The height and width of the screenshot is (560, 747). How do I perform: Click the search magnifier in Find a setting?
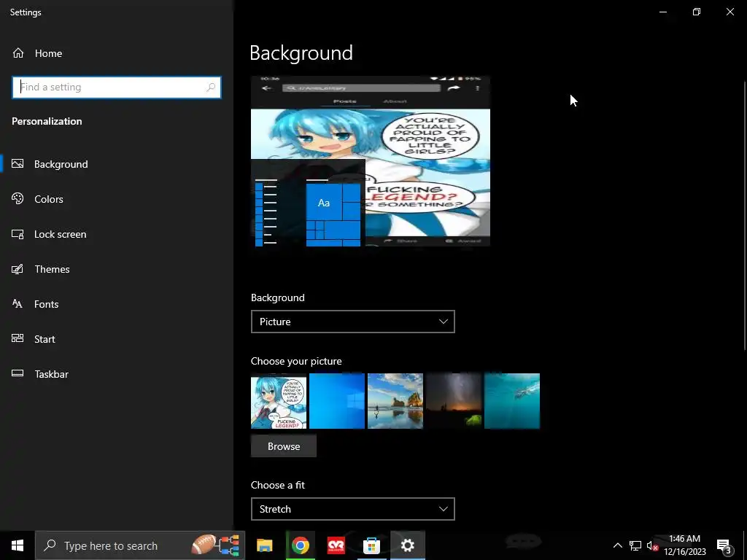click(211, 87)
